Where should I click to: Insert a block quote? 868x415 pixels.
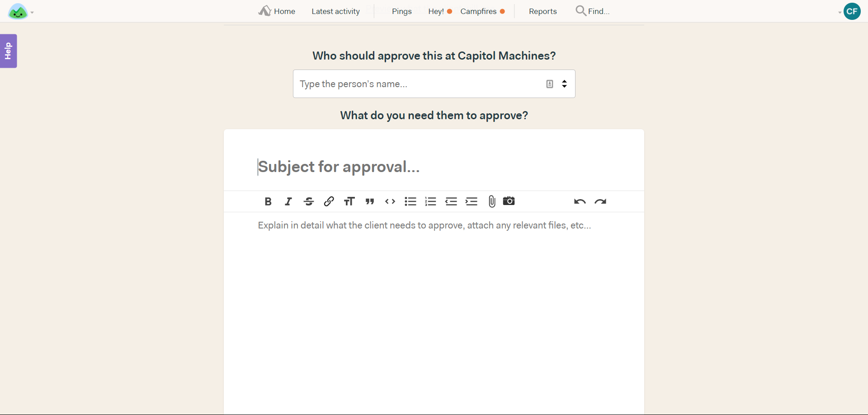pyautogui.click(x=370, y=201)
